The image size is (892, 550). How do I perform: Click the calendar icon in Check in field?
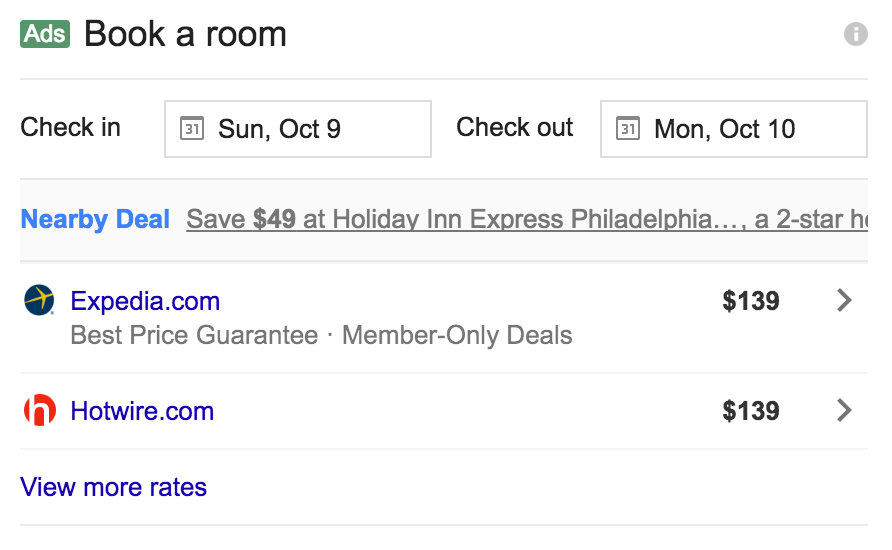pyautogui.click(x=192, y=129)
